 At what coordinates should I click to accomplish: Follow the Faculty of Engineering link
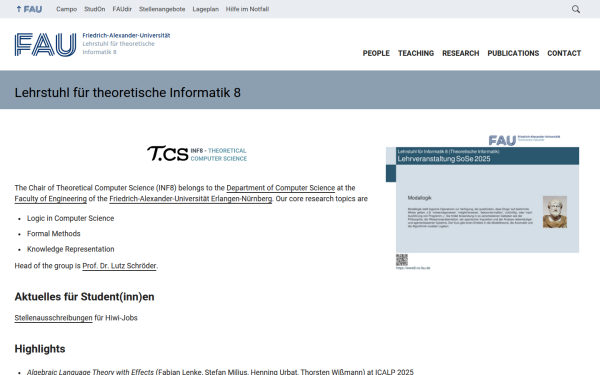(51, 199)
